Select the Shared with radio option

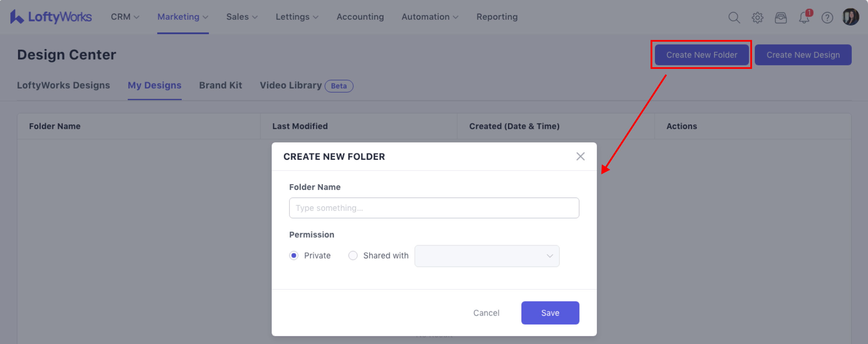(x=353, y=255)
